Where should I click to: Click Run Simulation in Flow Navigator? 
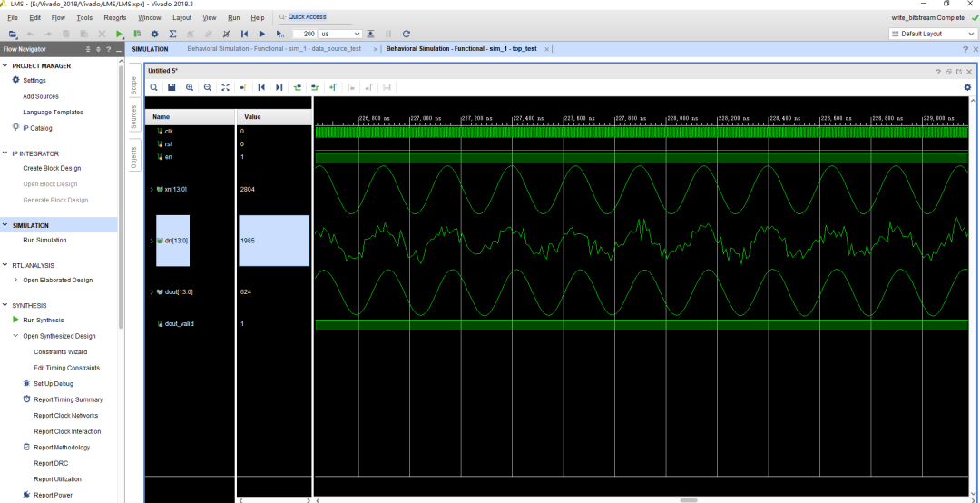[x=44, y=240]
